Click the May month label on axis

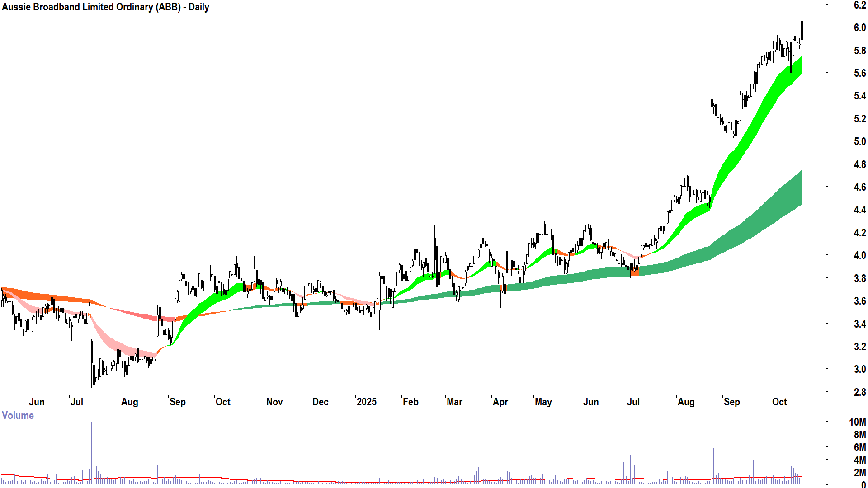(543, 402)
